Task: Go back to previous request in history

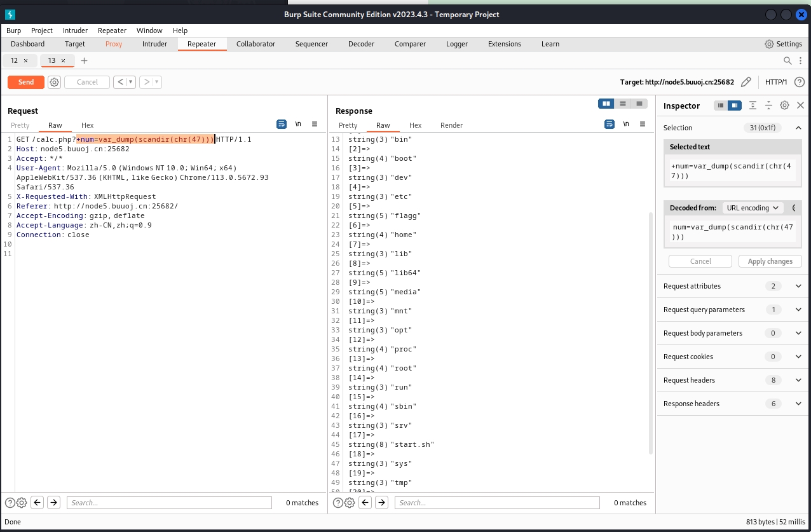Action: (x=120, y=82)
